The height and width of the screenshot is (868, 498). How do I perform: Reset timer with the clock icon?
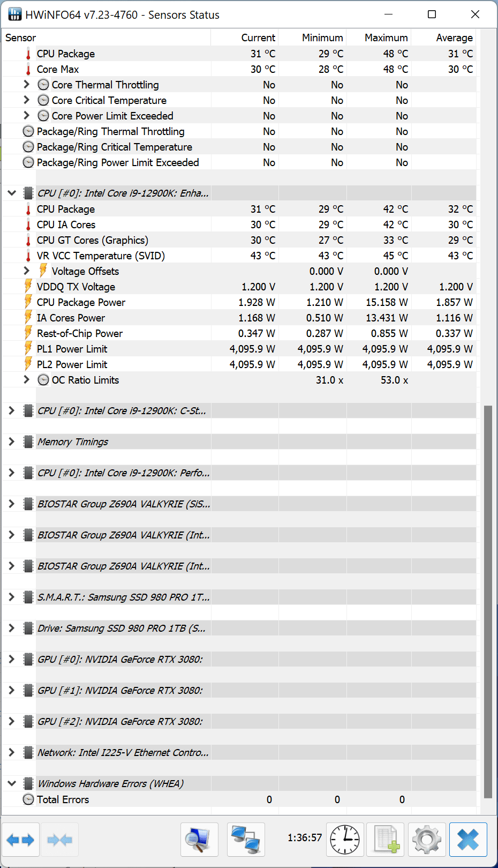(x=345, y=840)
